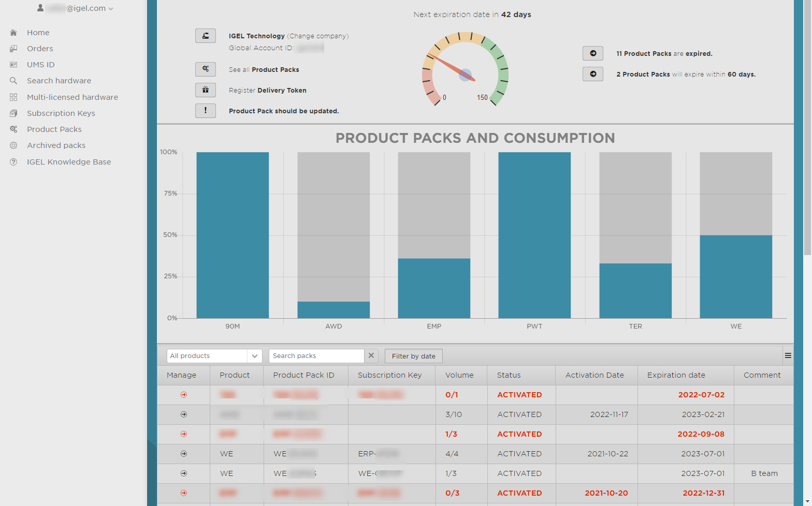
Task: Click into the Search packs input field
Action: click(x=316, y=356)
